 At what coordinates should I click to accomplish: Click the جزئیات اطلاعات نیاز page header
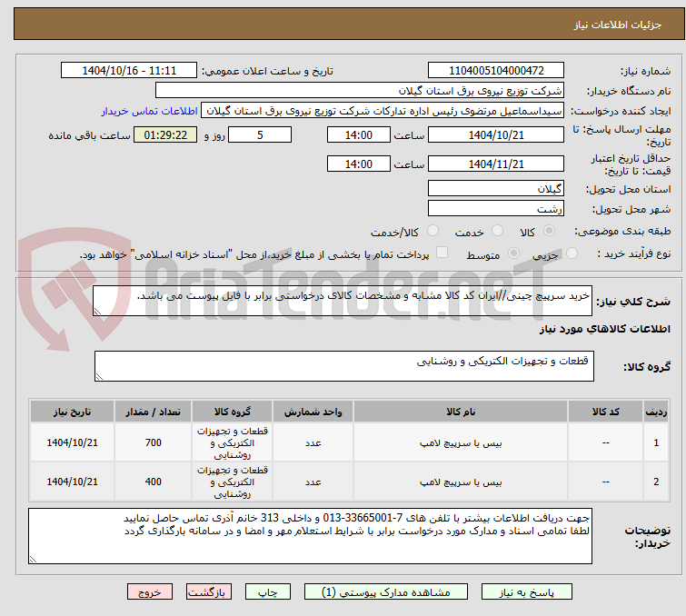618,25
